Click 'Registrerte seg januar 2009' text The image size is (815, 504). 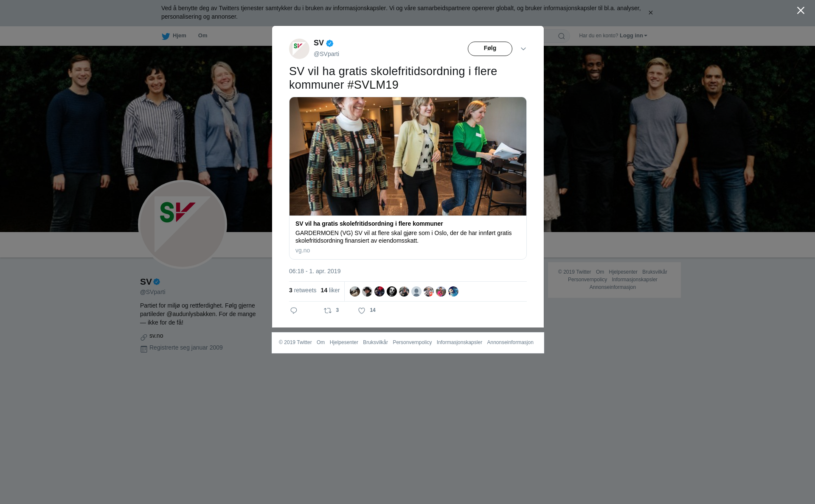click(x=186, y=347)
